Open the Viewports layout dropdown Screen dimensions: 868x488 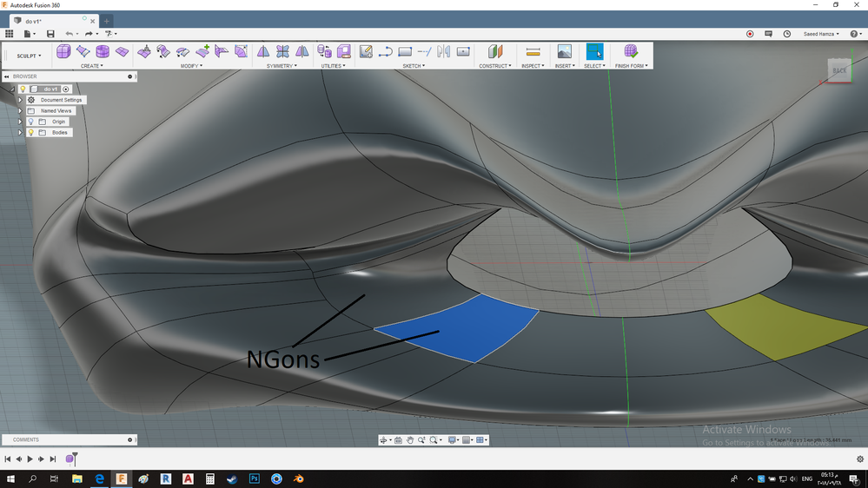click(481, 440)
